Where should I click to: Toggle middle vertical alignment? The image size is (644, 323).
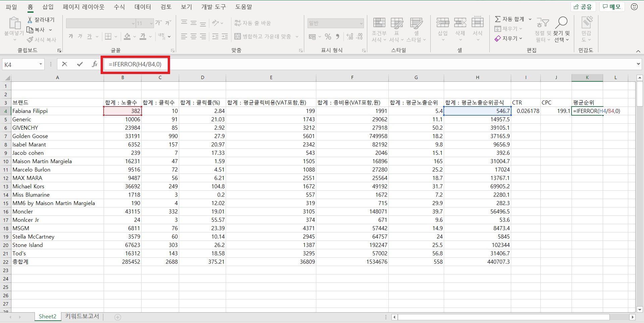tap(194, 23)
